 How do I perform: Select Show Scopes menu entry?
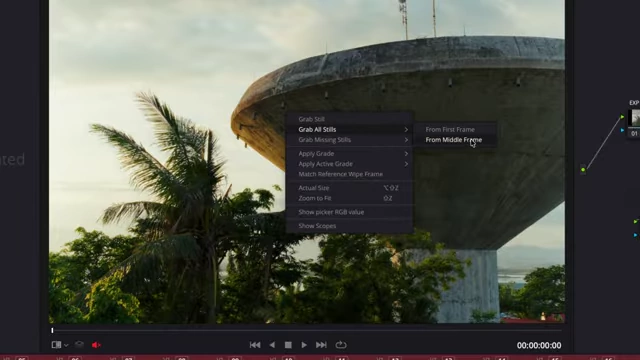(349, 226)
